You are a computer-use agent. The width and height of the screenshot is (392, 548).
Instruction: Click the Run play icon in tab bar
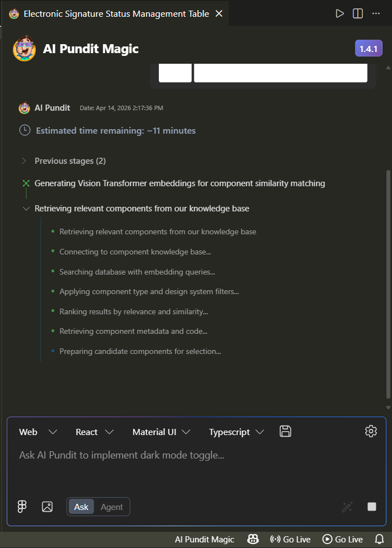click(x=339, y=13)
